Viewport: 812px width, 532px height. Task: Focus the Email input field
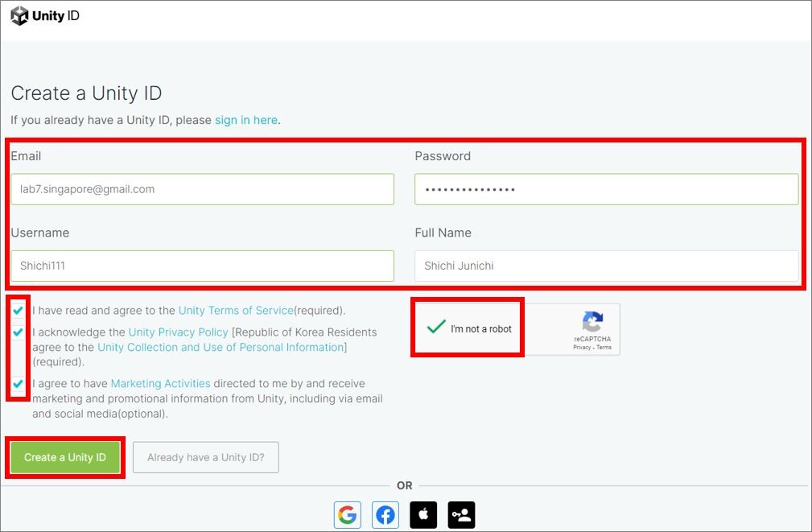[x=203, y=189]
